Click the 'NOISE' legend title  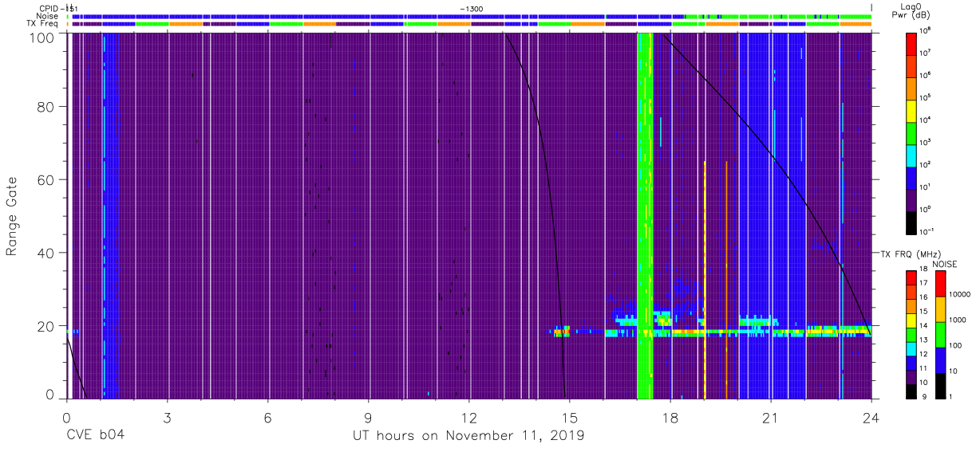945,264
